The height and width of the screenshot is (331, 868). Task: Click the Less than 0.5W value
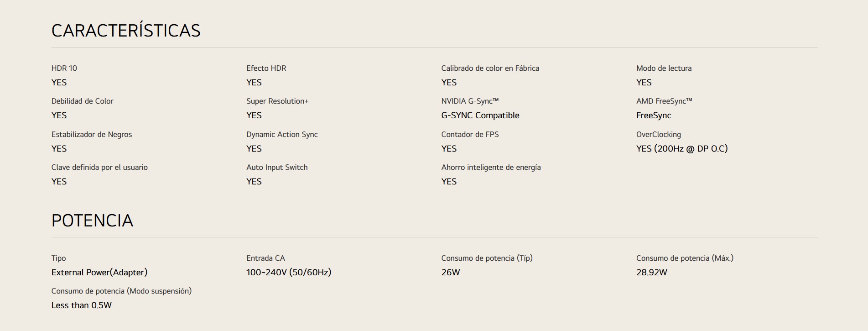click(x=82, y=305)
